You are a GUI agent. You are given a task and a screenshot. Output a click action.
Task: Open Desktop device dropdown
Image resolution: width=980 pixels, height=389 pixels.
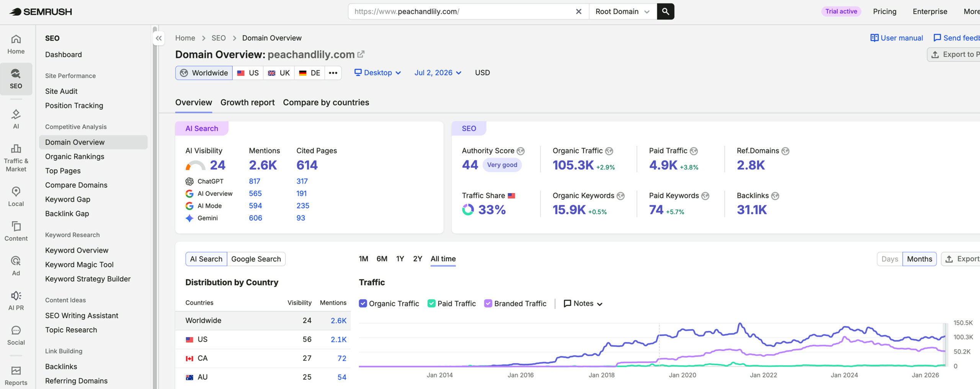pos(377,73)
